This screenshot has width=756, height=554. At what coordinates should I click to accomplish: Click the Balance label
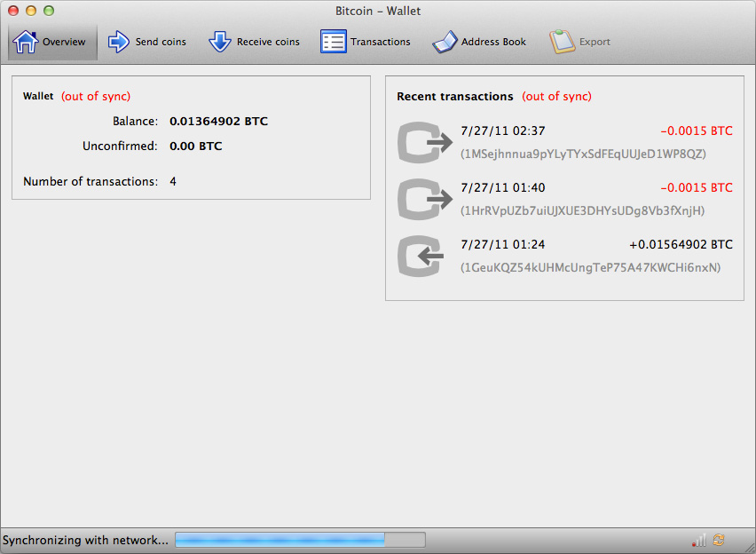(x=135, y=121)
